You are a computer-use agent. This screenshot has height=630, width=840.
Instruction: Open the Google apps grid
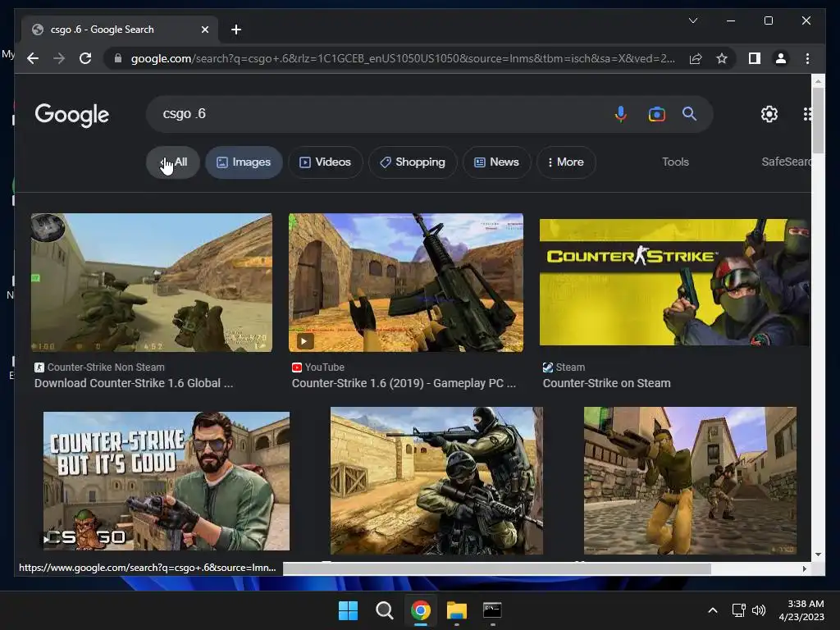807,113
